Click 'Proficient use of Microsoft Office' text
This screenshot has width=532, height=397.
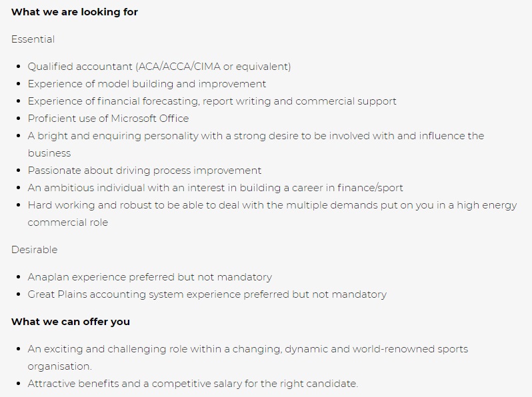coord(108,119)
